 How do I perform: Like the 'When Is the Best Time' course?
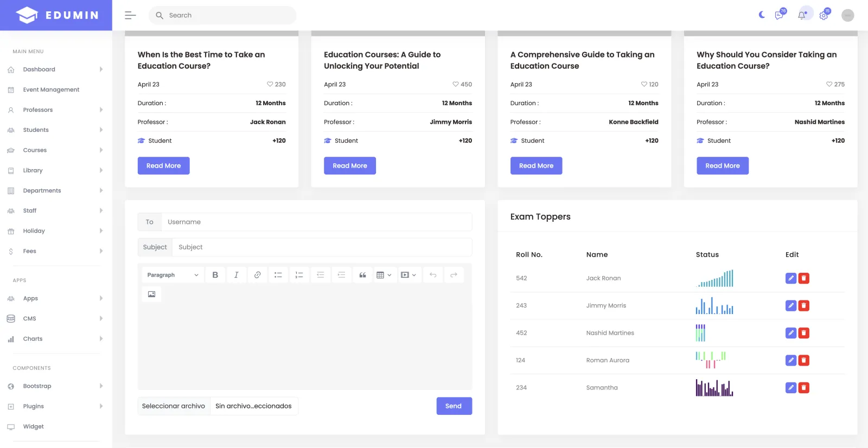click(x=270, y=84)
